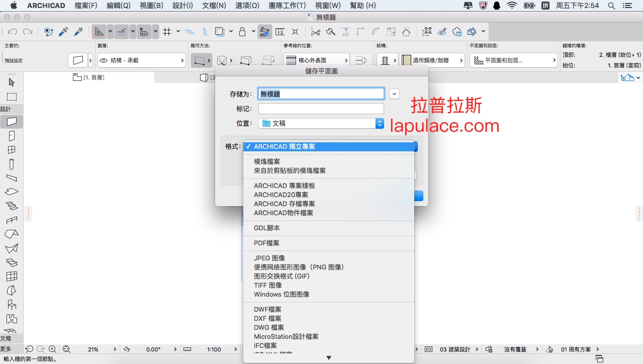Toggle the Trace reference button
The width and height of the screenshot is (643, 364).
(x=219, y=32)
